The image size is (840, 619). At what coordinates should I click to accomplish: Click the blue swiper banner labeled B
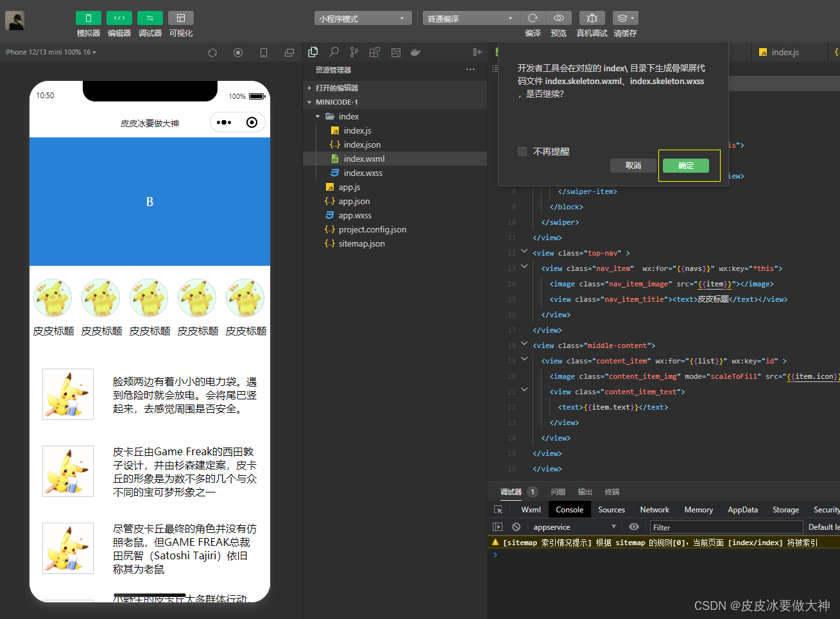pos(150,202)
